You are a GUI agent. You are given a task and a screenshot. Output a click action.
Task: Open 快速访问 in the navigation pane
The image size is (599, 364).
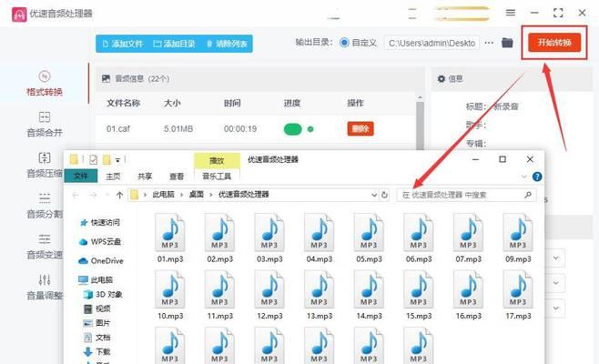coord(100,222)
